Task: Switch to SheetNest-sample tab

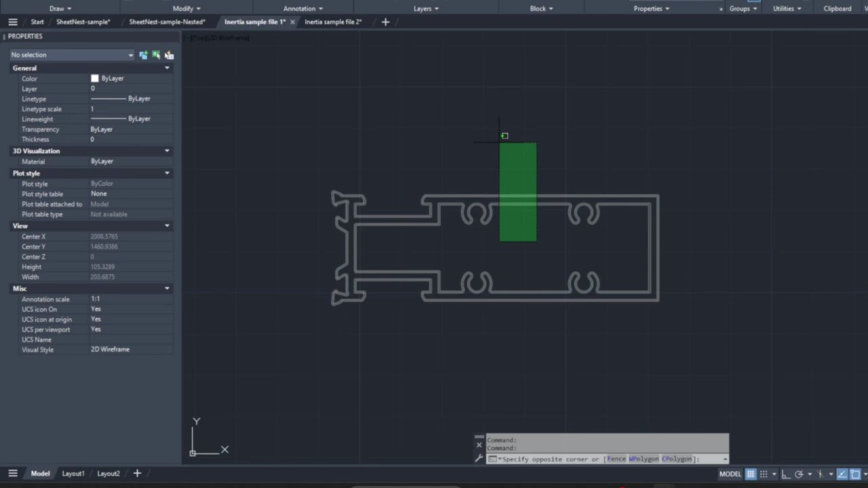Action: pos(83,22)
